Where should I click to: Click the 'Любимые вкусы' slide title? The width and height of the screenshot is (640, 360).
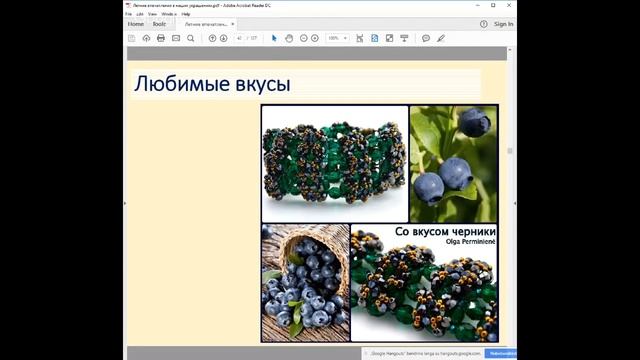(212, 84)
